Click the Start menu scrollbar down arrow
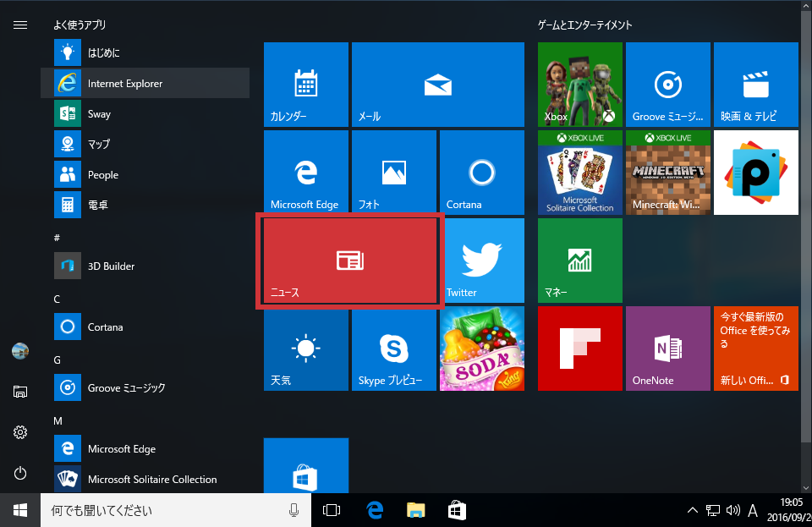The image size is (812, 527). click(806, 487)
